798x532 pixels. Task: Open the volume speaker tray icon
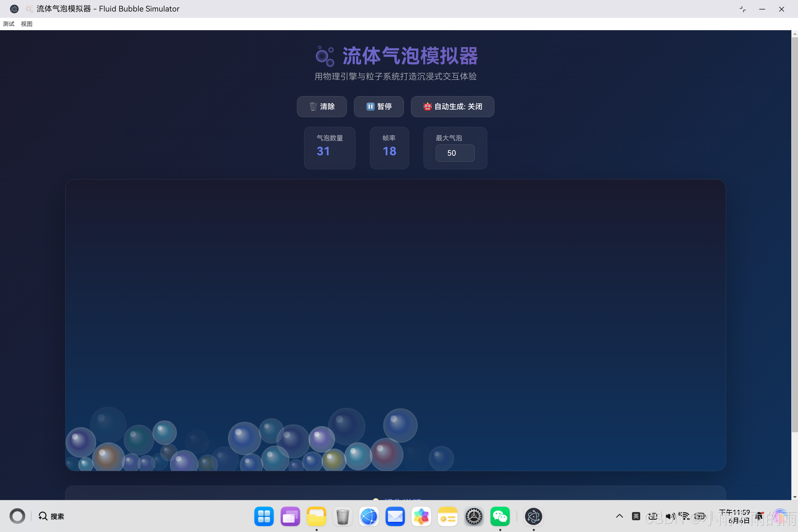[x=670, y=516]
